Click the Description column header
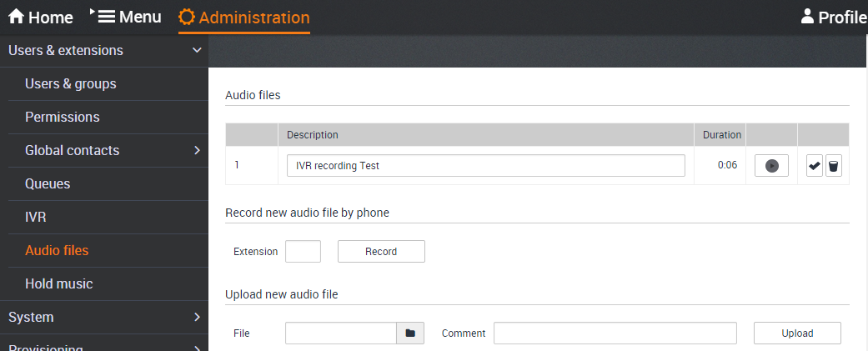Screen dimensions: 868x351 pos(312,134)
